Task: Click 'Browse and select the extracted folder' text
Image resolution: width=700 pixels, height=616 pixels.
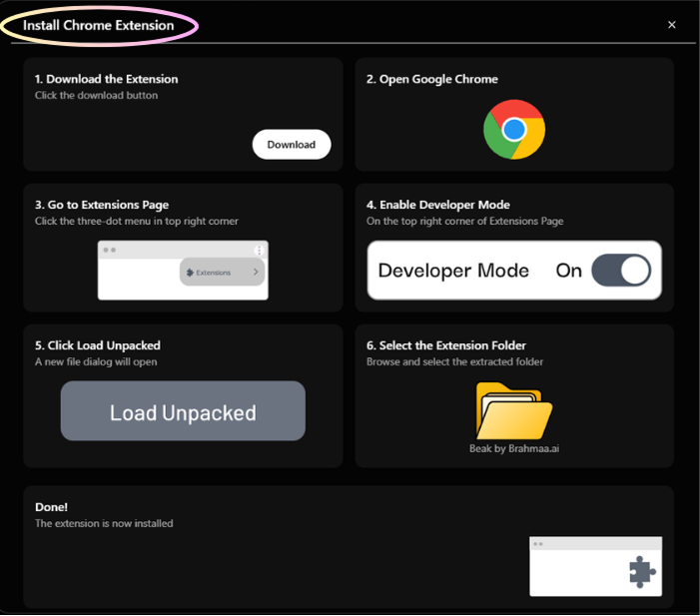Action: tap(455, 361)
